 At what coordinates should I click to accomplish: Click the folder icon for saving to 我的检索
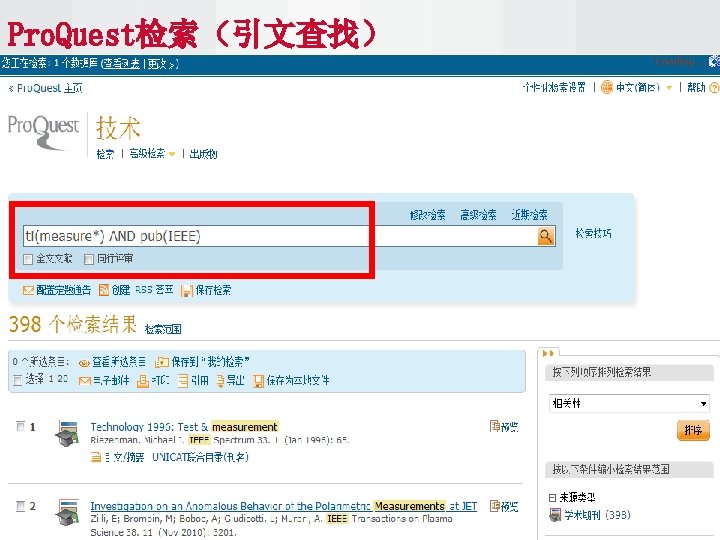(162, 362)
